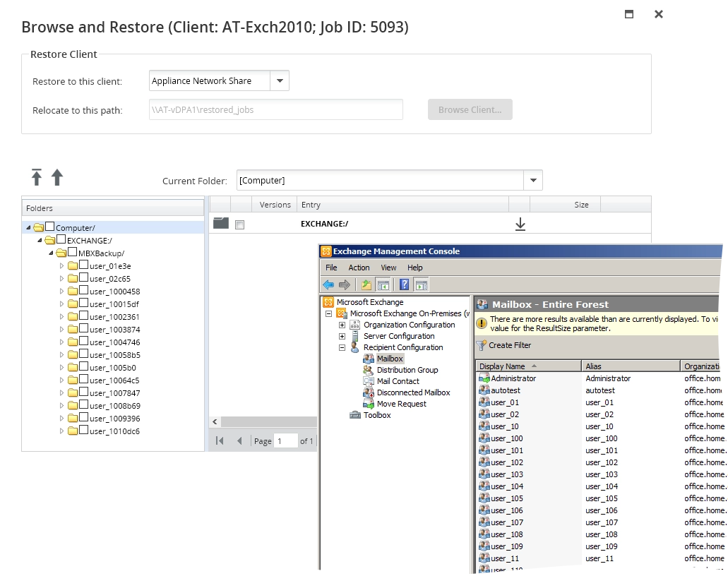Image resolution: width=728 pixels, height=576 pixels.
Task: Click the Back arrow in Exchange Management Console
Action: click(328, 284)
